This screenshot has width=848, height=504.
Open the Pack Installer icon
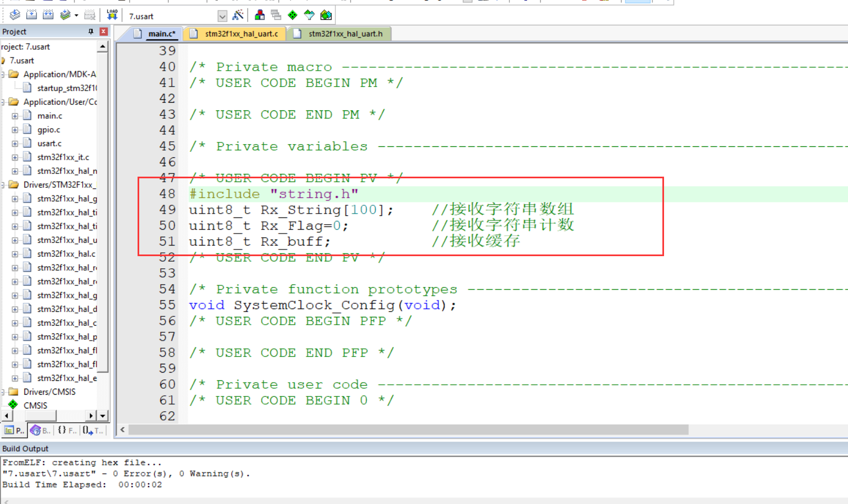[x=326, y=15]
